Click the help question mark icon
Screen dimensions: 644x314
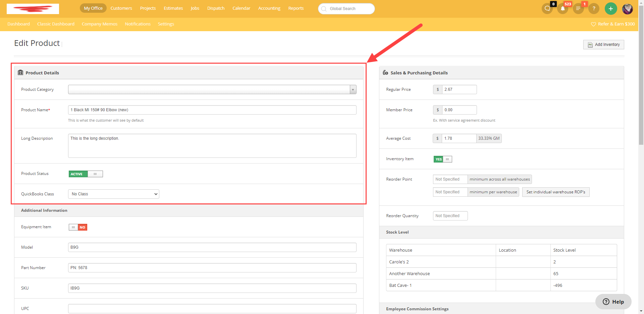[x=594, y=9]
